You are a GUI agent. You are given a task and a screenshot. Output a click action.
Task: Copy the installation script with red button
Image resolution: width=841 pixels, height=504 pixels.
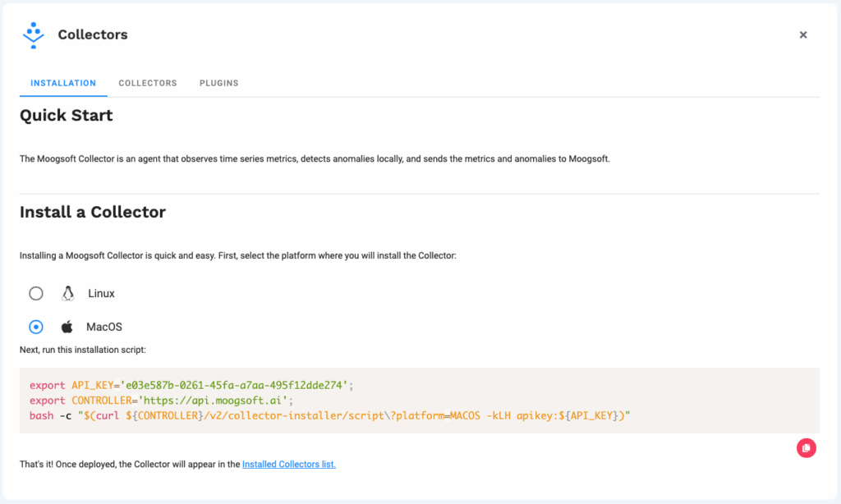807,448
